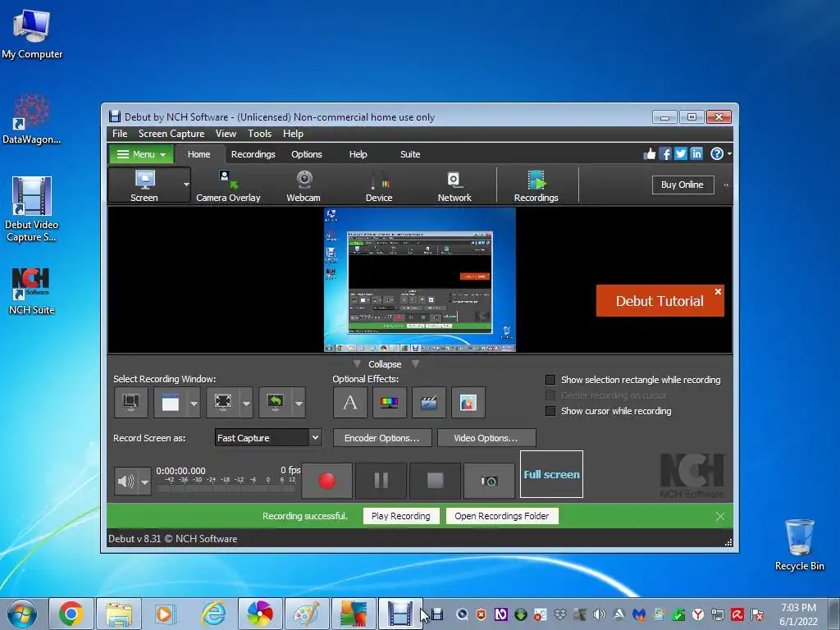Open Record Screen as format combo box
Viewport: 840px width, 630px height.
(268, 438)
